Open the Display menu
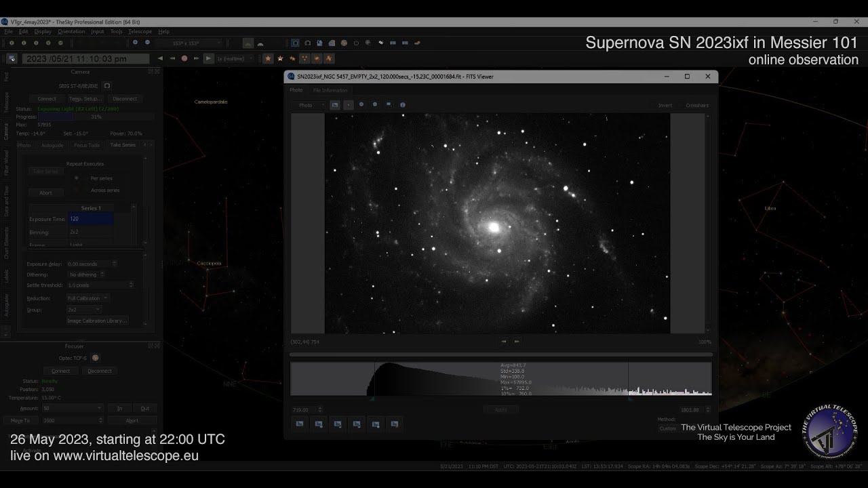Screen dimensions: 868x488 (43, 31)
